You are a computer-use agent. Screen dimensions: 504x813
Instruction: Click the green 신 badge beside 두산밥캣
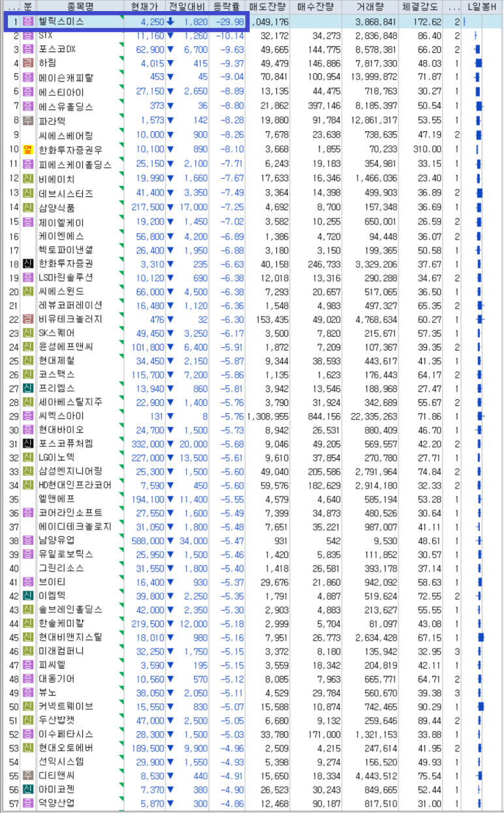27,720
